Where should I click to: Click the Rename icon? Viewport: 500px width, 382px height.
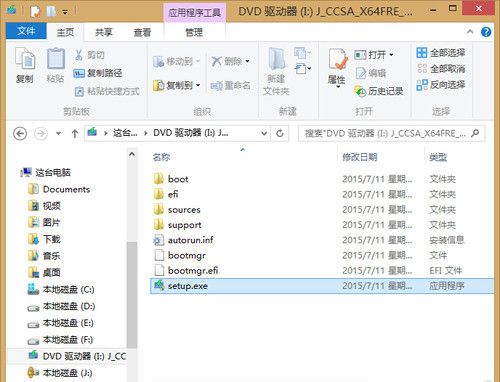tap(216, 86)
